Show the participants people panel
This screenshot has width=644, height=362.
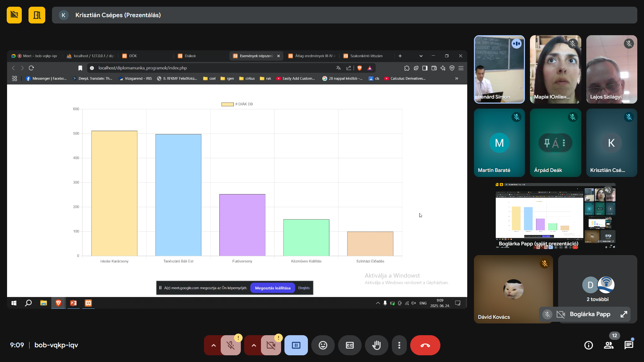(608, 345)
